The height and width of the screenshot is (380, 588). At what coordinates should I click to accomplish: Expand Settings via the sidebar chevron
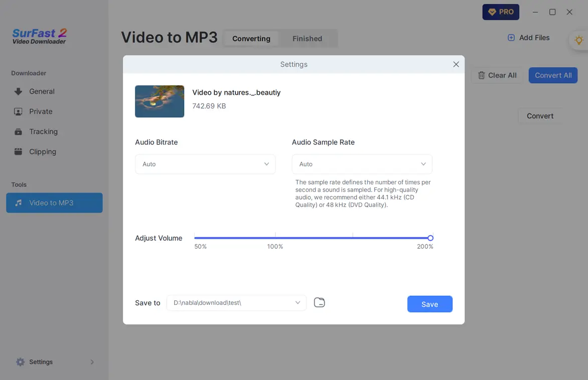pyautogui.click(x=92, y=362)
